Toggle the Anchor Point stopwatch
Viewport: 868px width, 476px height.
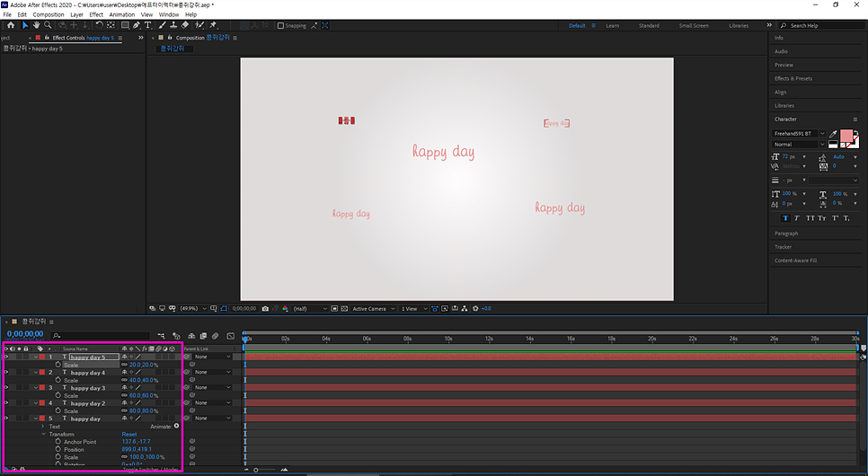tap(58, 442)
